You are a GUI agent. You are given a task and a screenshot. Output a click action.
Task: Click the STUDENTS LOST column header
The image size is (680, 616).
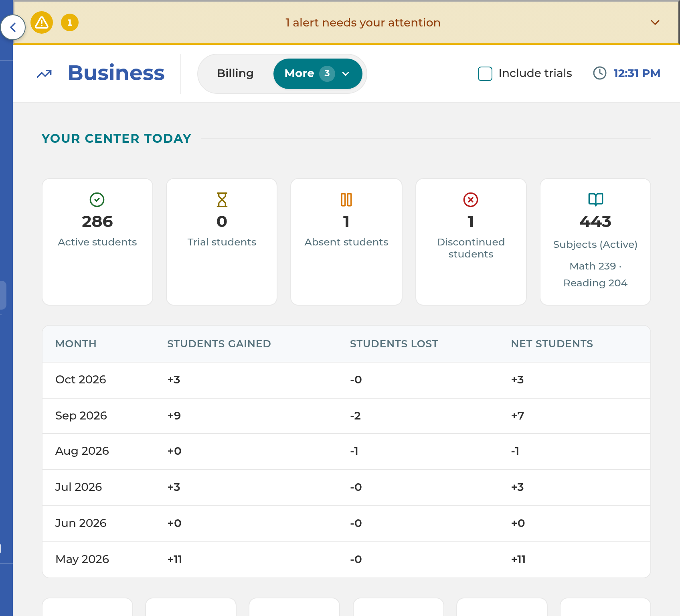[x=394, y=344]
